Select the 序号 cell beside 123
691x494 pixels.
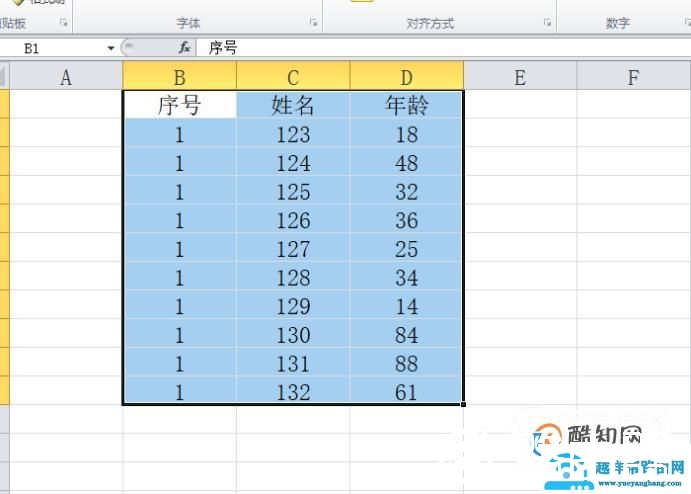pos(179,133)
